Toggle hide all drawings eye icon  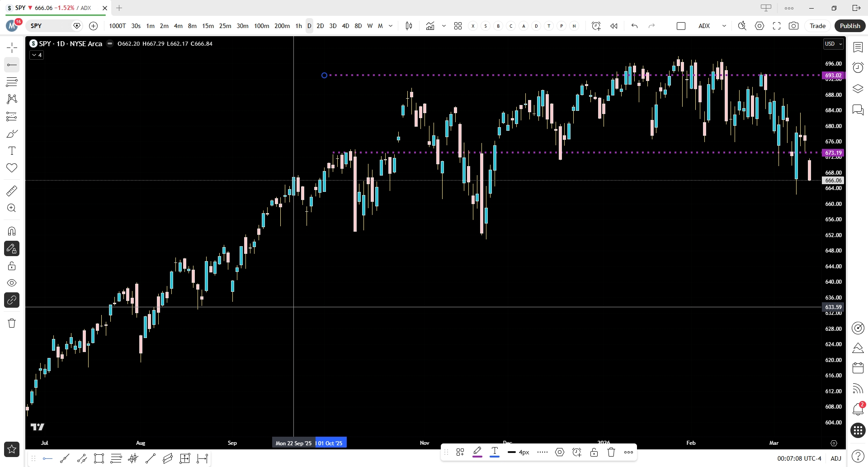(x=12, y=283)
